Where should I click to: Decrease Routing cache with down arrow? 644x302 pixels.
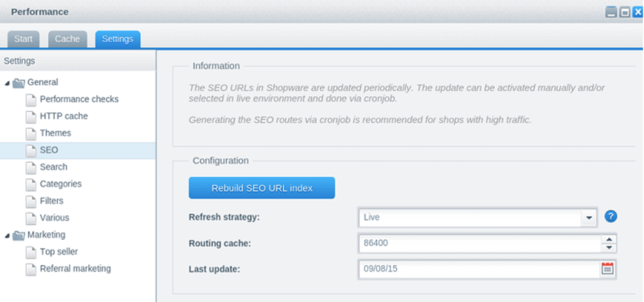609,248
